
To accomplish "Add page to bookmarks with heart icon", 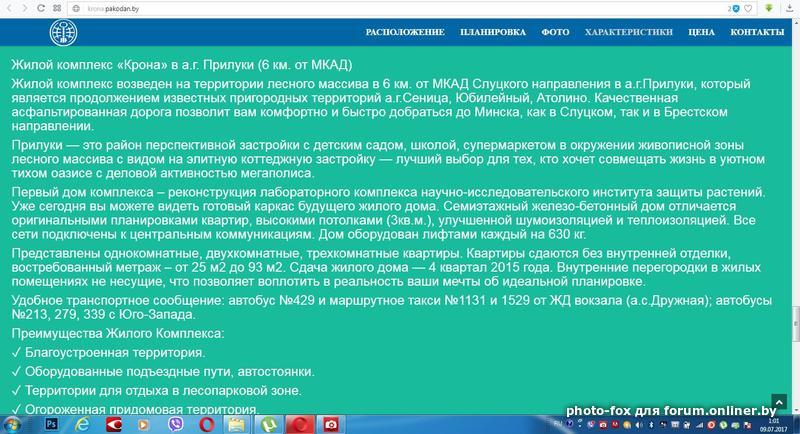I will point(748,9).
